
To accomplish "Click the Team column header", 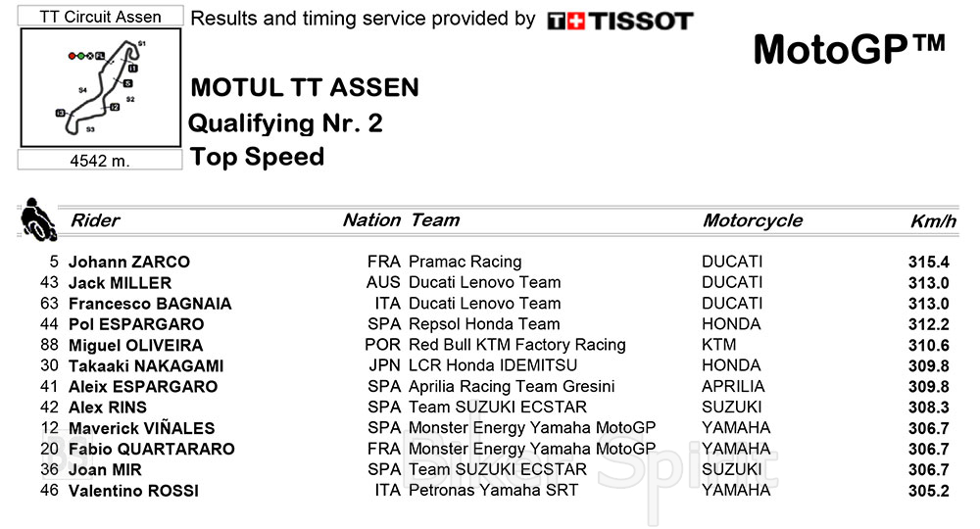I will coord(435,220).
